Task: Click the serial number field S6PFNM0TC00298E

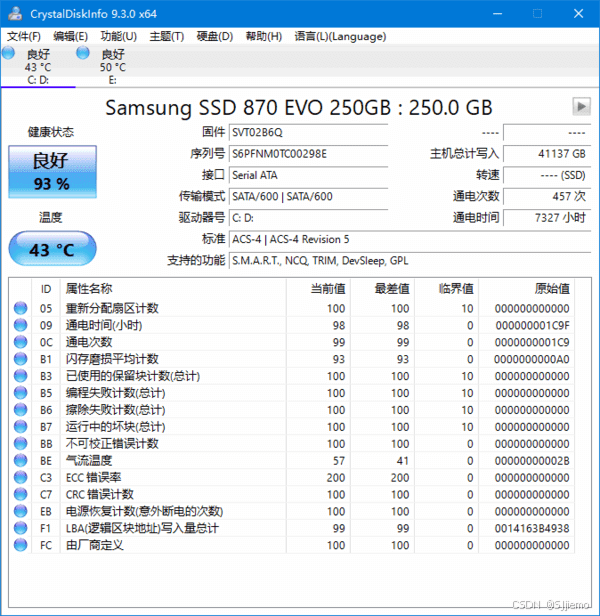Action: [x=308, y=154]
